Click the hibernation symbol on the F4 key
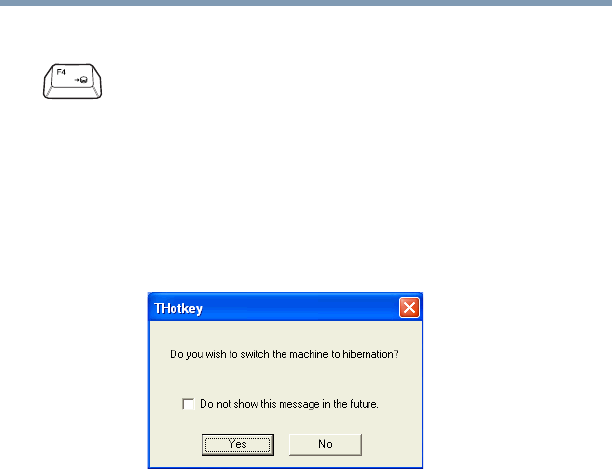 pyautogui.click(x=84, y=80)
